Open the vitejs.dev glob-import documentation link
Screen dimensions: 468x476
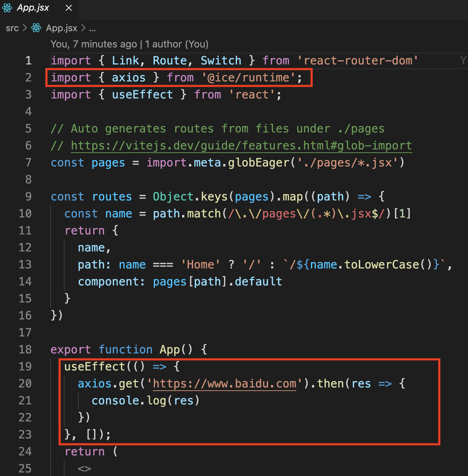click(241, 145)
